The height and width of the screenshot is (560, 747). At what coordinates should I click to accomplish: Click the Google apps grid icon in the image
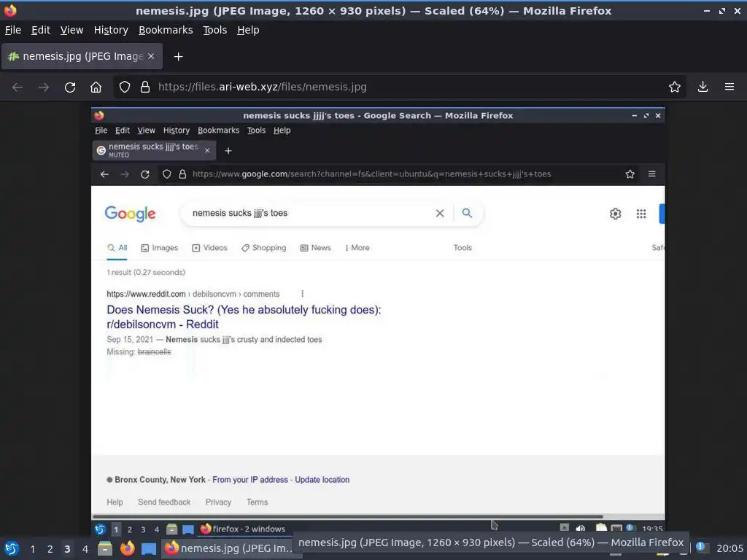pos(641,214)
